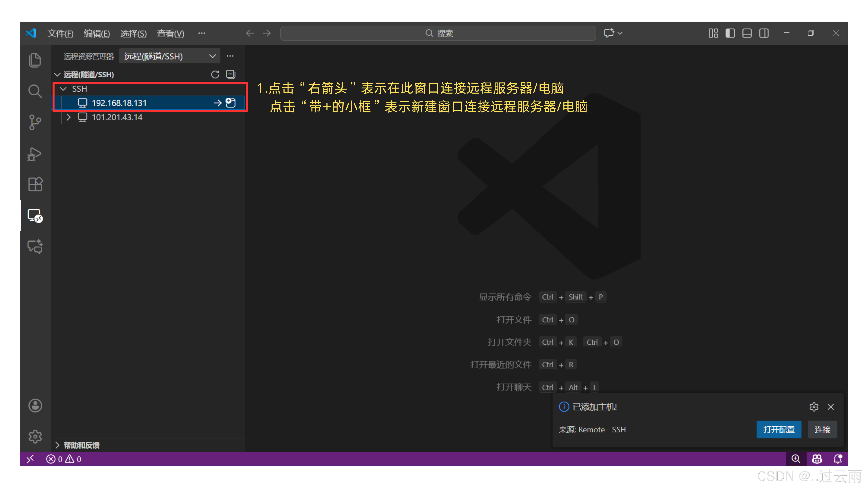Click the 打开配置 button
This screenshot has width=868, height=488.
(779, 429)
